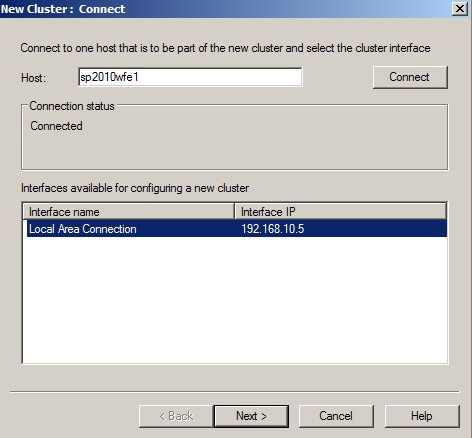472x438 pixels.
Task: Select the 192.168.10.5 interface IP cell
Action: pos(273,229)
